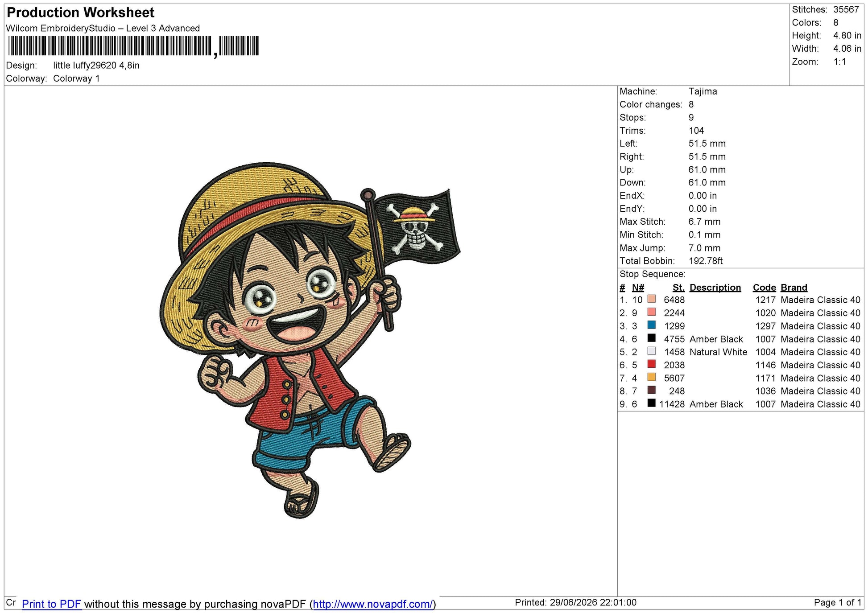Screen dimensions: 868x613
Task: Click the red swatch for code 1146
Action: coord(652,364)
